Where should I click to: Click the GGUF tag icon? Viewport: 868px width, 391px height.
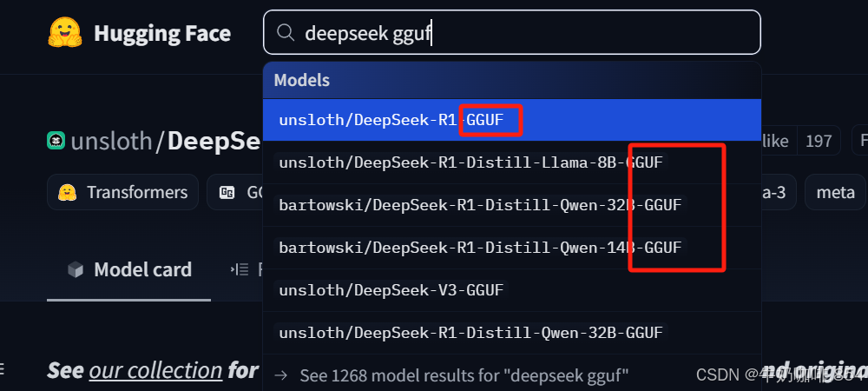[227, 192]
